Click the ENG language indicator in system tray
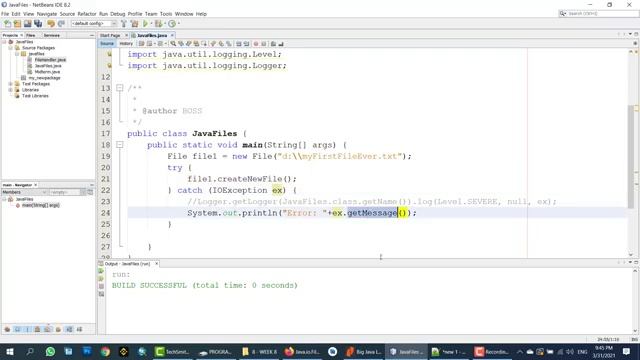Image resolution: width=640 pixels, height=360 pixels. tap(582, 351)
